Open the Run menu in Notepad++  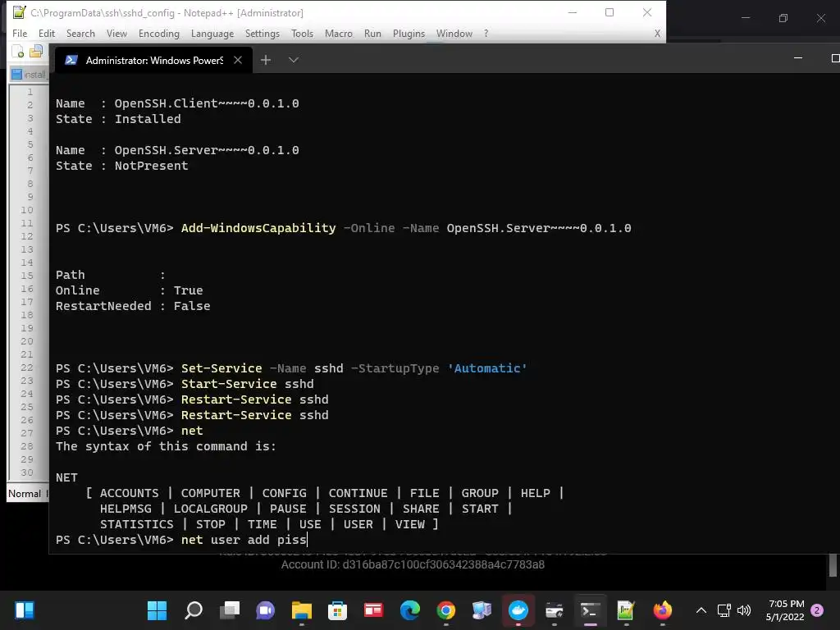click(373, 33)
